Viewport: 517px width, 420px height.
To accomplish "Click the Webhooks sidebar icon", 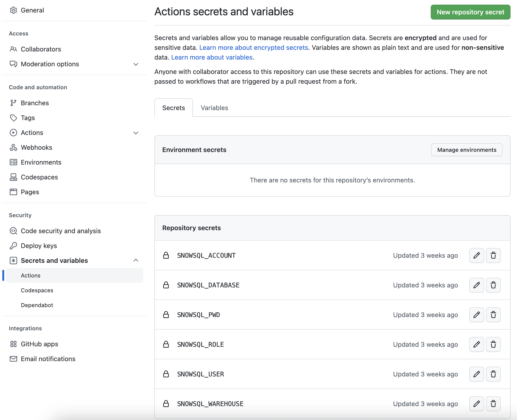I will [13, 147].
